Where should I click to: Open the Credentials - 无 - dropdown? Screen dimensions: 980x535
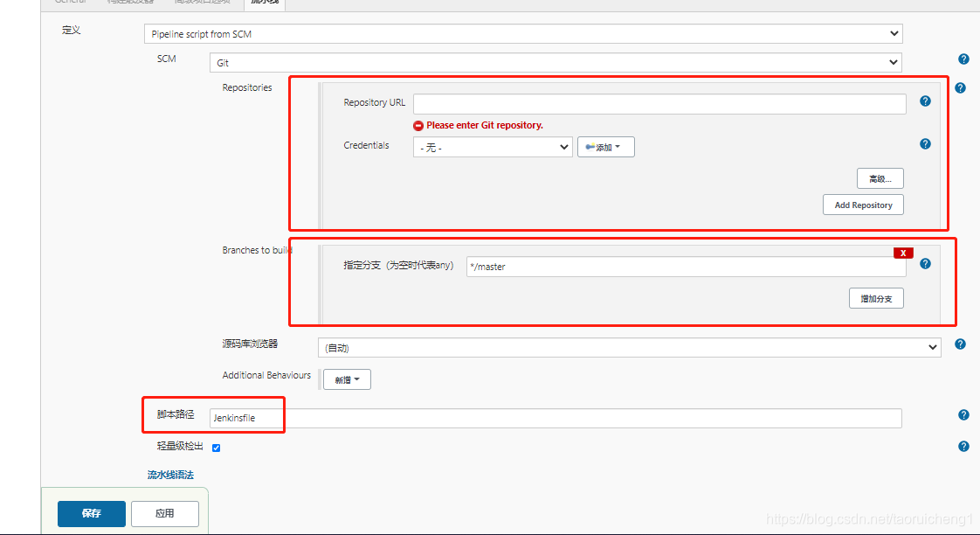pyautogui.click(x=493, y=147)
